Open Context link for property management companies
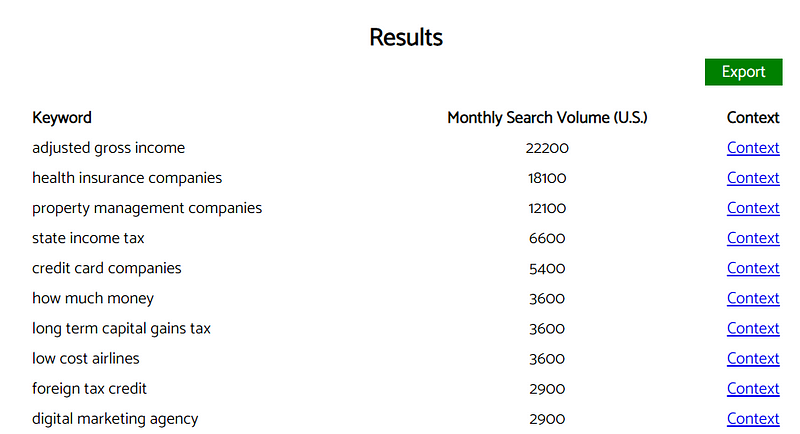Image resolution: width=800 pixels, height=434 pixels. point(753,208)
